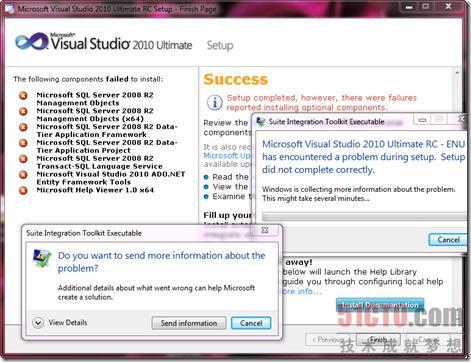471x362 pixels.
Task: Click the Suite Integration Toolkit title bar icon
Action: pos(261,122)
